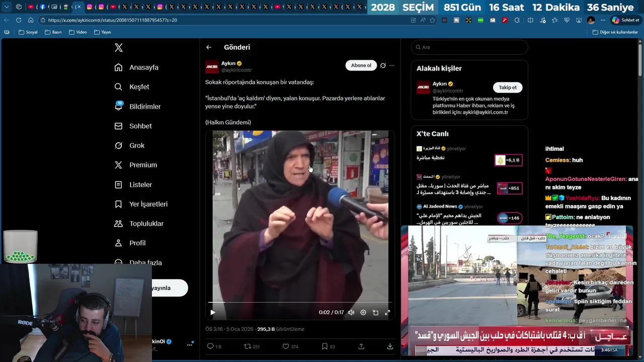Like the post showing 374
The height and width of the screenshot is (362, 644).
click(x=290, y=346)
